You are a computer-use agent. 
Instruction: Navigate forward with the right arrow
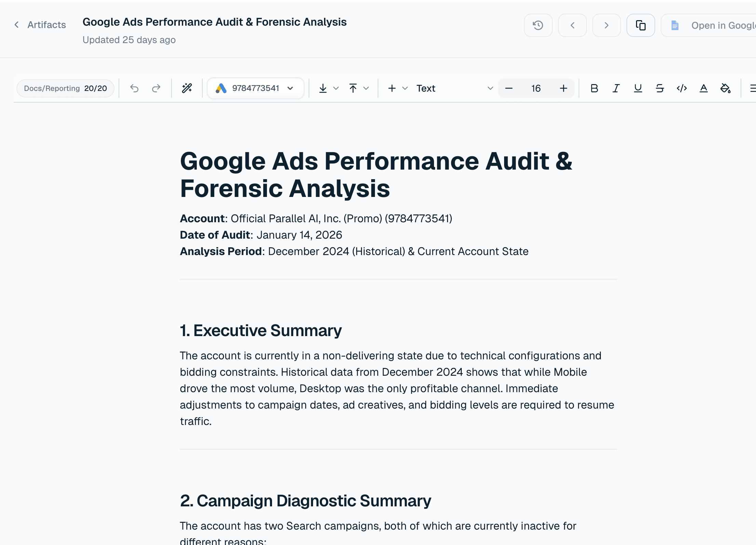[x=606, y=25]
